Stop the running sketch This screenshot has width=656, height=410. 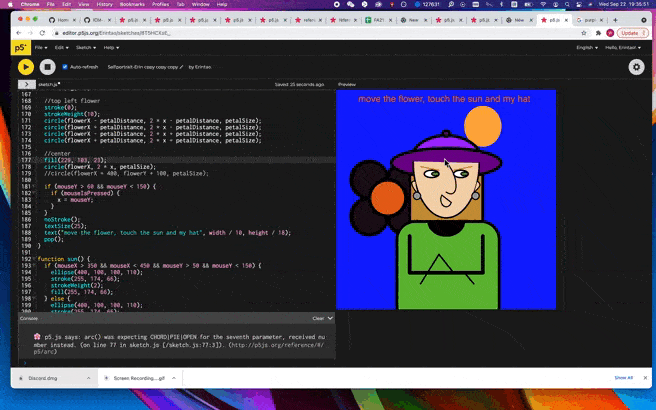[x=47, y=67]
